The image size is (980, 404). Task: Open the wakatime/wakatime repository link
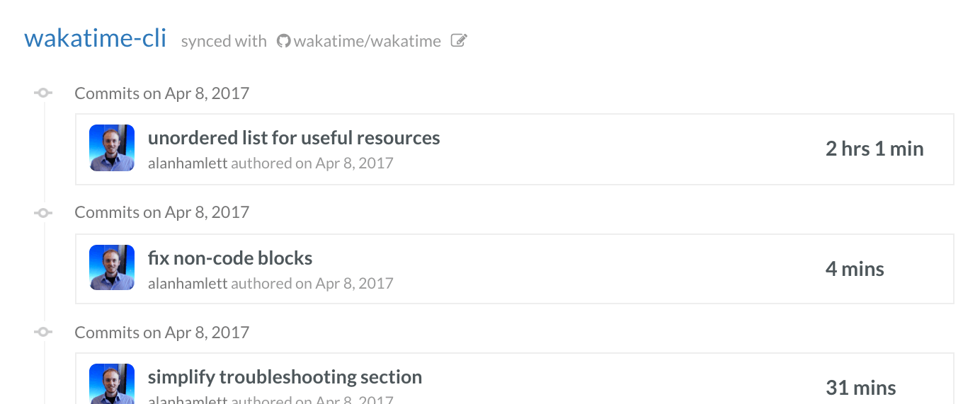coord(367,41)
